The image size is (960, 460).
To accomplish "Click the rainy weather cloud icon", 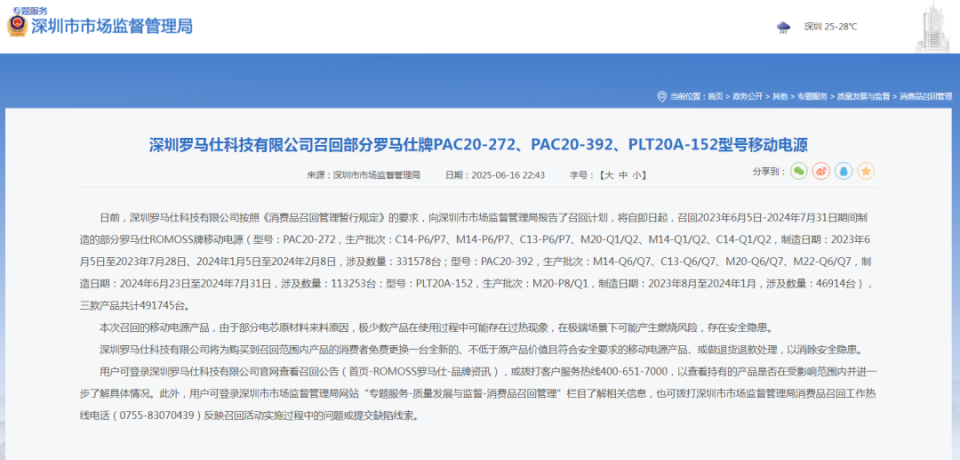I will coord(783,27).
